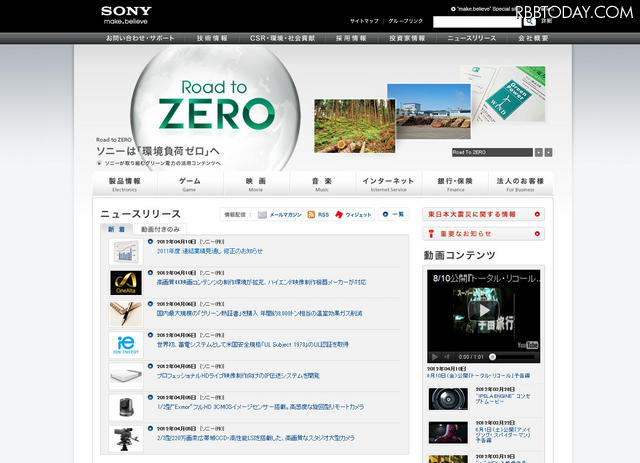Open the 高画質4K映画コンテンツ news link
640x463 pixels.
click(261, 282)
